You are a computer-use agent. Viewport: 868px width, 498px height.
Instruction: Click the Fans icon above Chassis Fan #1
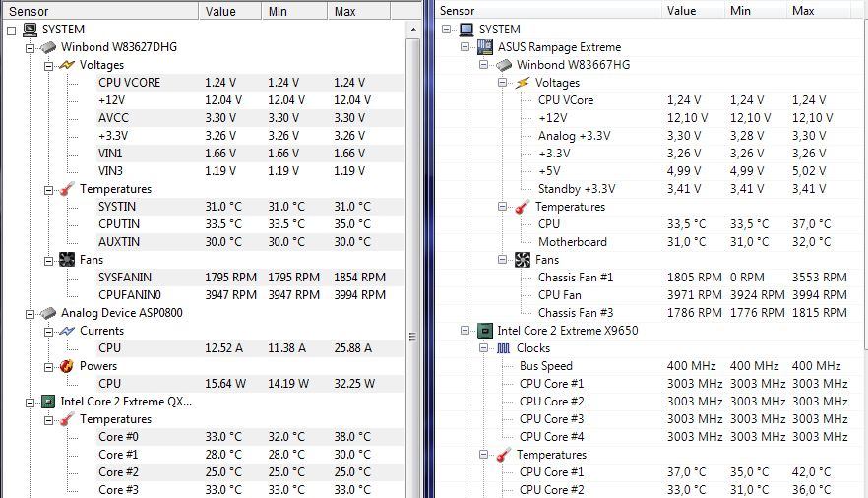point(522,260)
